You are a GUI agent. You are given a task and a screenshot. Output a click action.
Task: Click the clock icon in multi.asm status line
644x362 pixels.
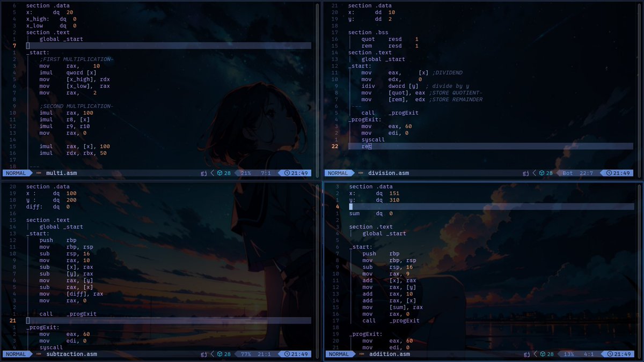tap(287, 173)
